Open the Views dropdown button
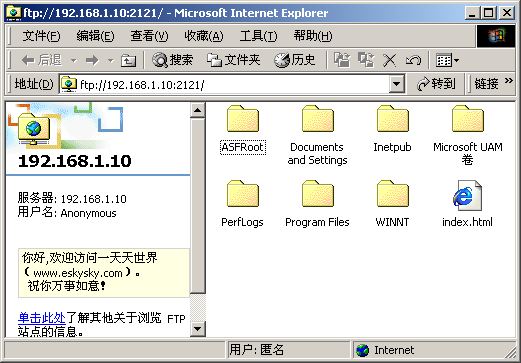The image size is (521, 363). (x=447, y=60)
